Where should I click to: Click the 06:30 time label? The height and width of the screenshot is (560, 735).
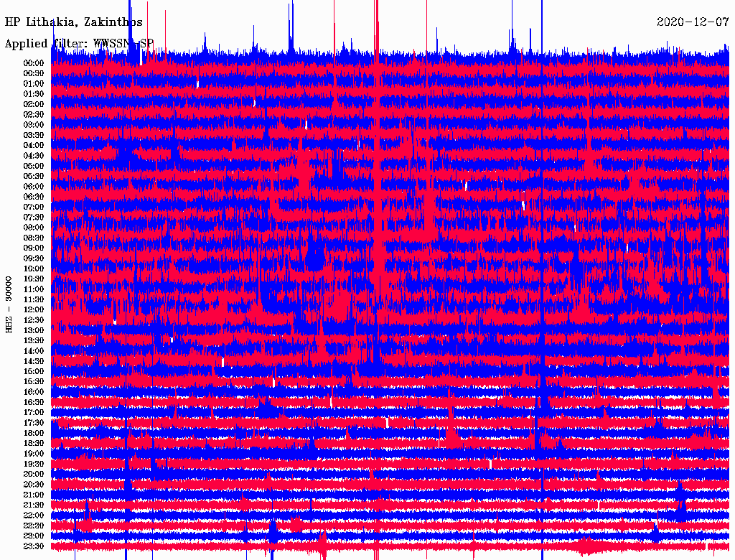[34, 197]
